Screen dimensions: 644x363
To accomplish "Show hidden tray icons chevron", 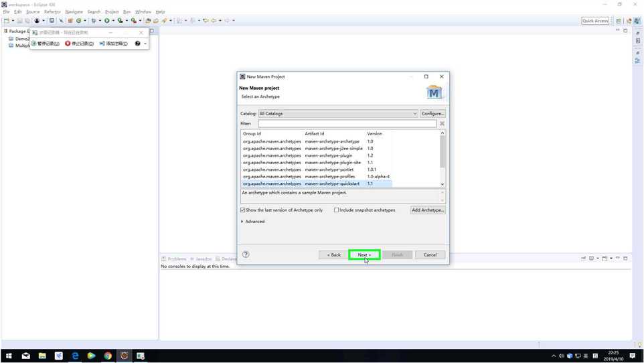I will click(x=554, y=356).
